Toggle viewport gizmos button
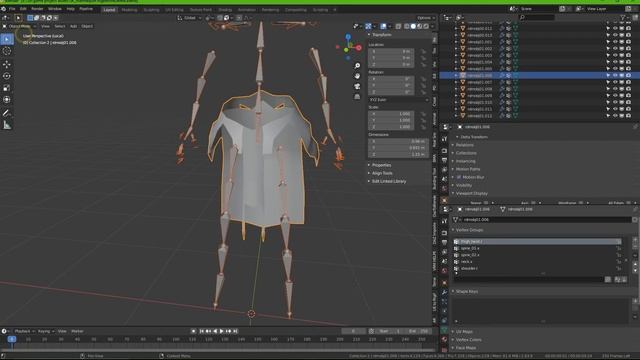640x360 pixels. point(368,26)
